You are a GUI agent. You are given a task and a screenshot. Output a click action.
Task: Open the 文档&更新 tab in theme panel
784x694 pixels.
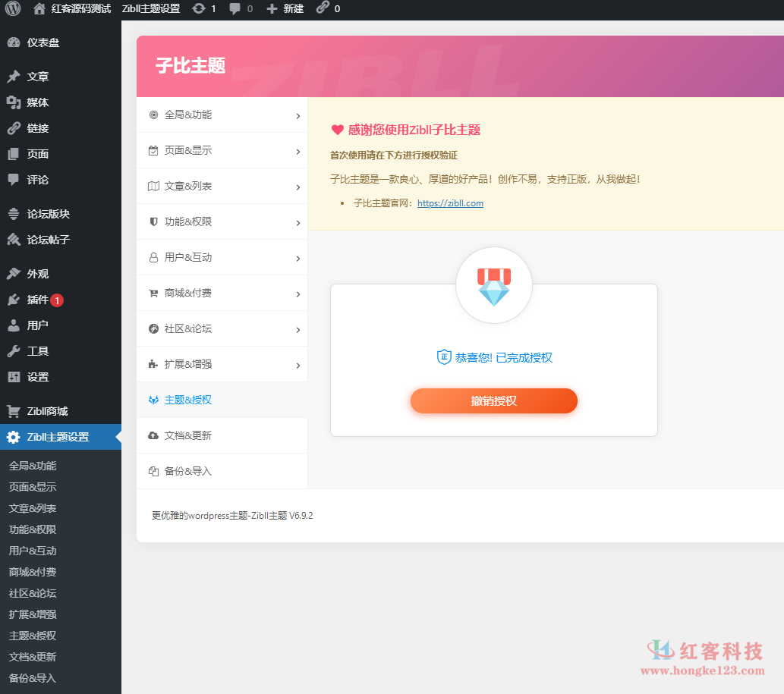click(x=222, y=435)
